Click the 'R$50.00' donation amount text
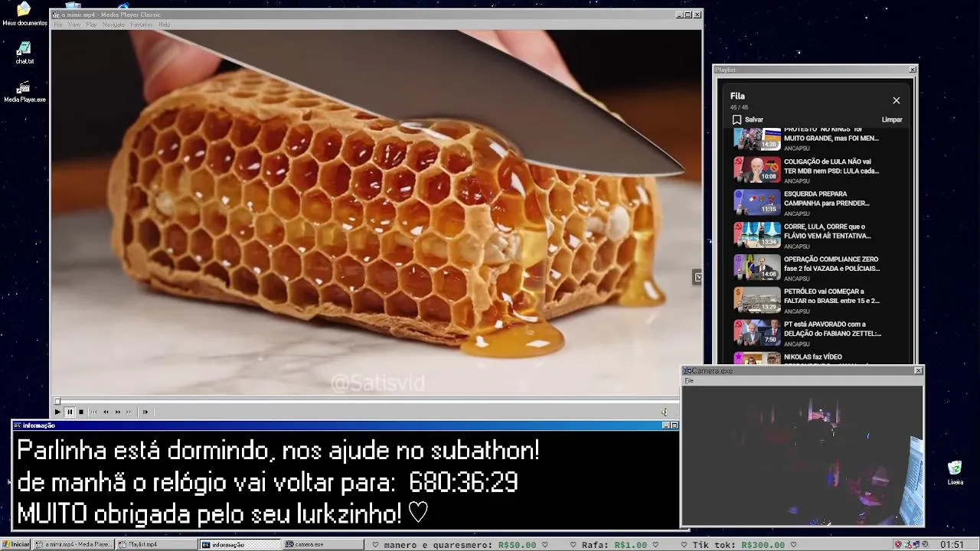Viewport: 980px width, 551px height. coord(518,545)
